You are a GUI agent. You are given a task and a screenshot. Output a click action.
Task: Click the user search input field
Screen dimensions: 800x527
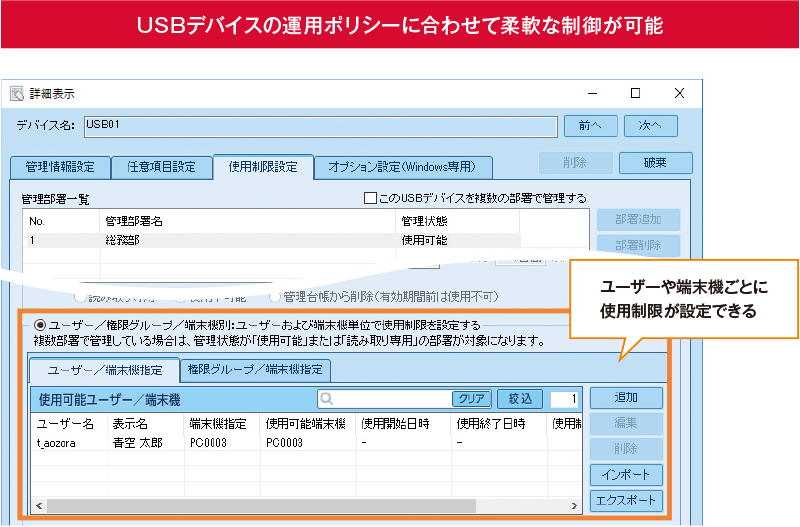(x=390, y=398)
